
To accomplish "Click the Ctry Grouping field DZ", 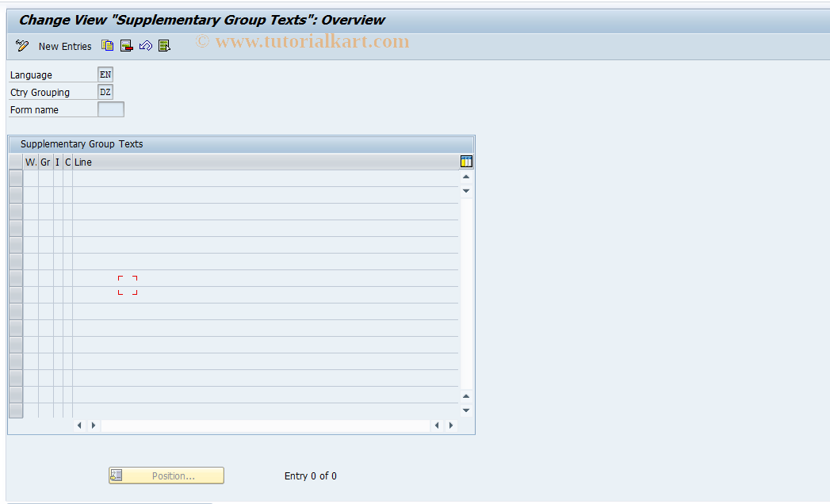I will [x=105, y=92].
